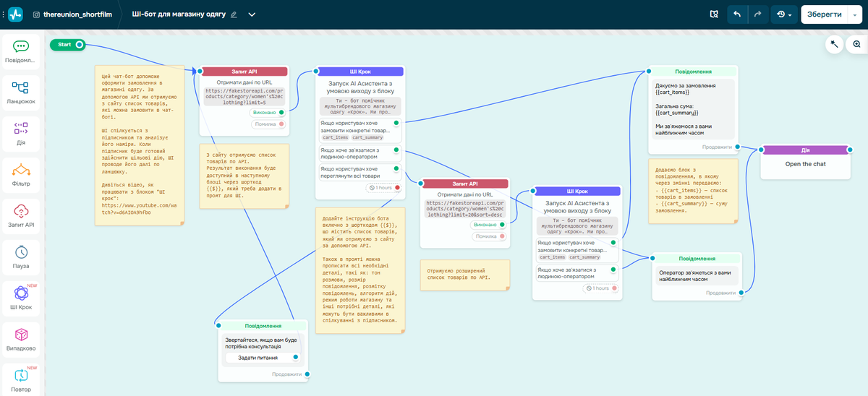Add a Пауза block from sidebar
Image resolution: width=868 pixels, height=396 pixels.
[21, 258]
